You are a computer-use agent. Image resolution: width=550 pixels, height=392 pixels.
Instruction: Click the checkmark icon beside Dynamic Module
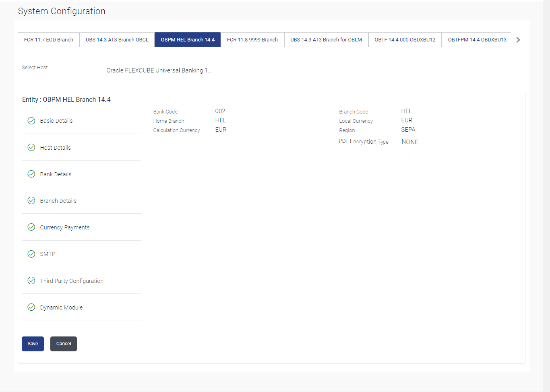(x=31, y=307)
